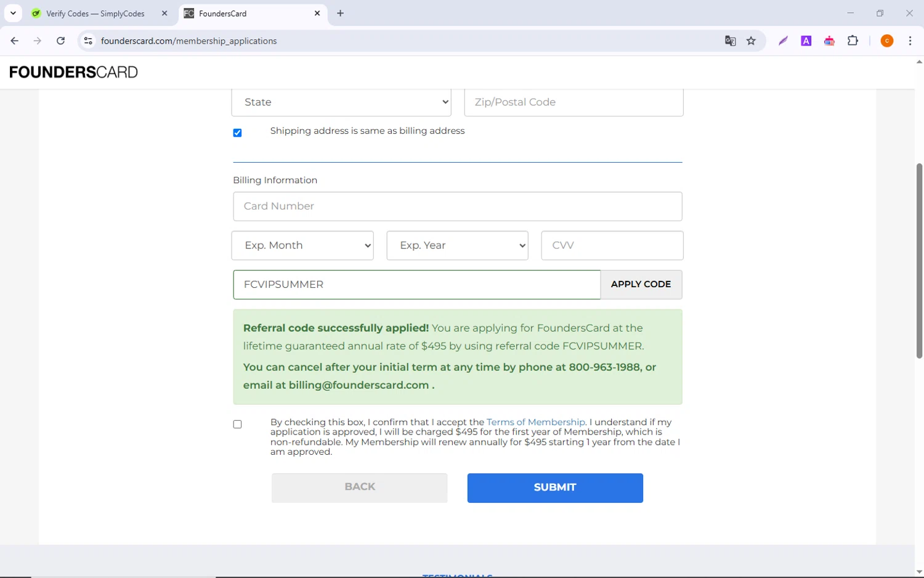The height and width of the screenshot is (578, 924).
Task: Open a new tab with plus button
Action: pos(340,13)
